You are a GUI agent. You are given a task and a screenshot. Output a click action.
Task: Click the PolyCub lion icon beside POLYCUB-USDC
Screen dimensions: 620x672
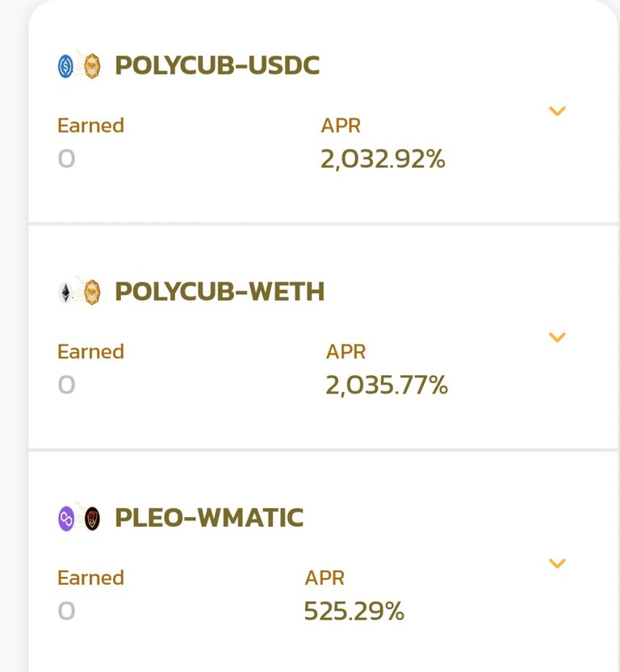[92, 66]
